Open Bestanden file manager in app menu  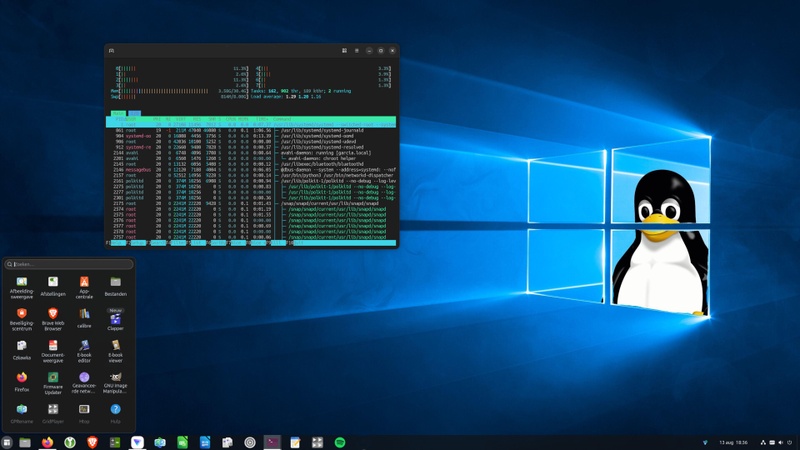point(115,287)
